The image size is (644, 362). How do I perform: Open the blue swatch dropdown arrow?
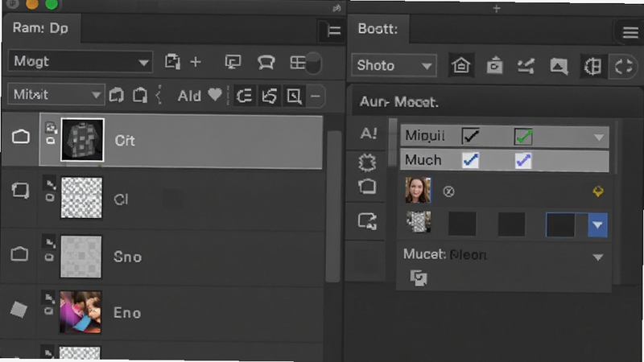[x=597, y=224]
